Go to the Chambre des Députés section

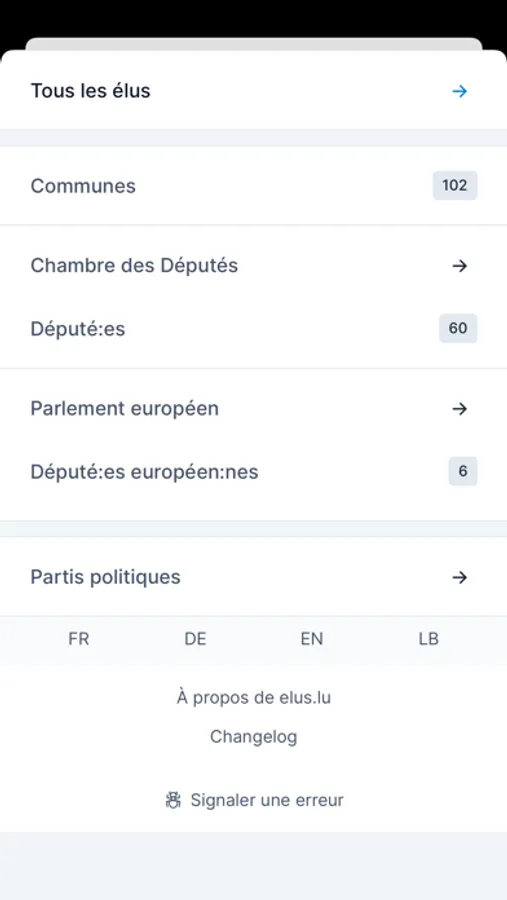coord(253,266)
